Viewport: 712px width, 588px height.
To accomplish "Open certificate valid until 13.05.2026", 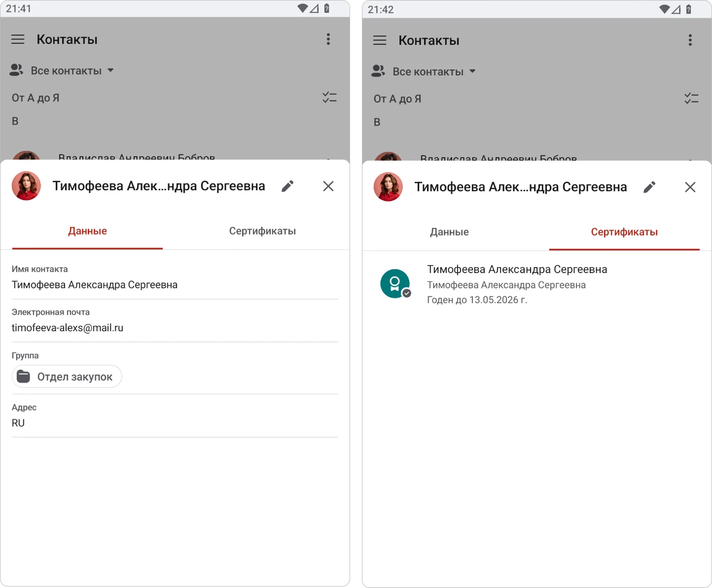I will [x=537, y=284].
